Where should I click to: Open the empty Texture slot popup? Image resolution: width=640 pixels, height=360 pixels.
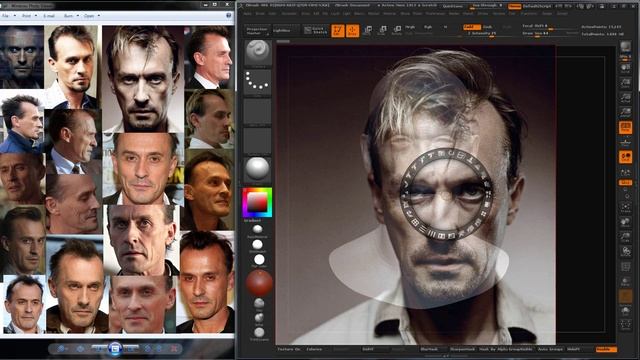[x=257, y=140]
